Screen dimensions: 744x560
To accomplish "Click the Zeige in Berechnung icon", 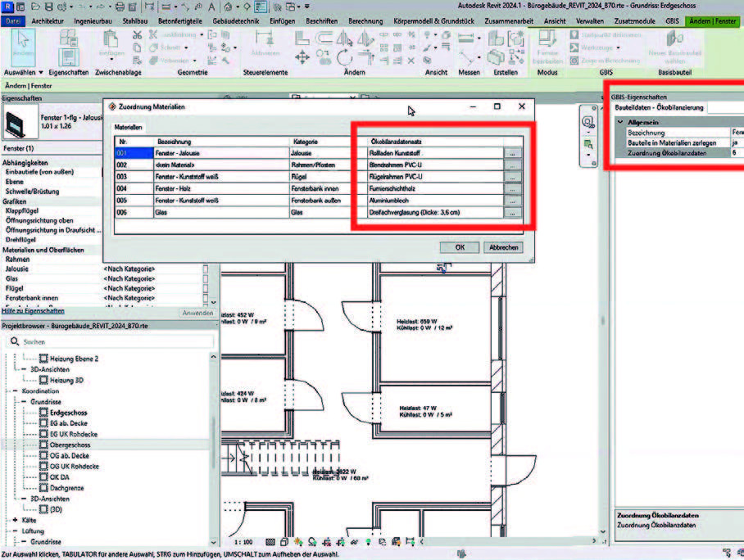I will [x=574, y=61].
